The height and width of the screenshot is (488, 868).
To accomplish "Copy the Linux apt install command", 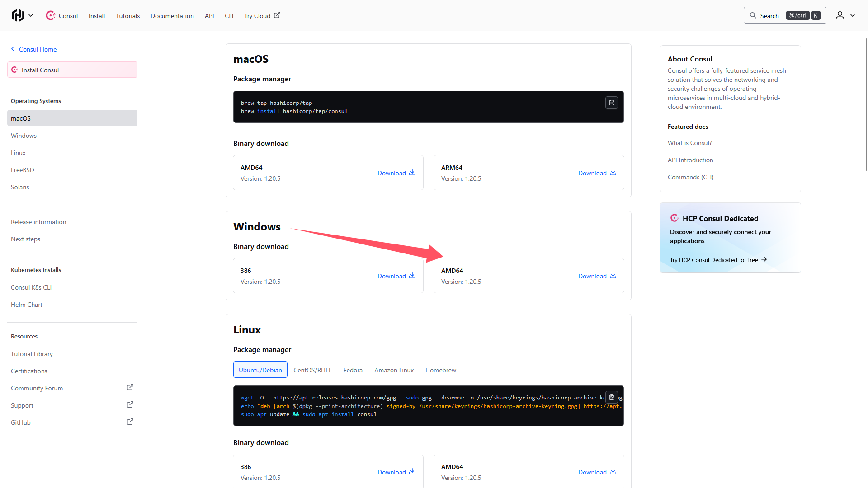I will [x=611, y=397].
